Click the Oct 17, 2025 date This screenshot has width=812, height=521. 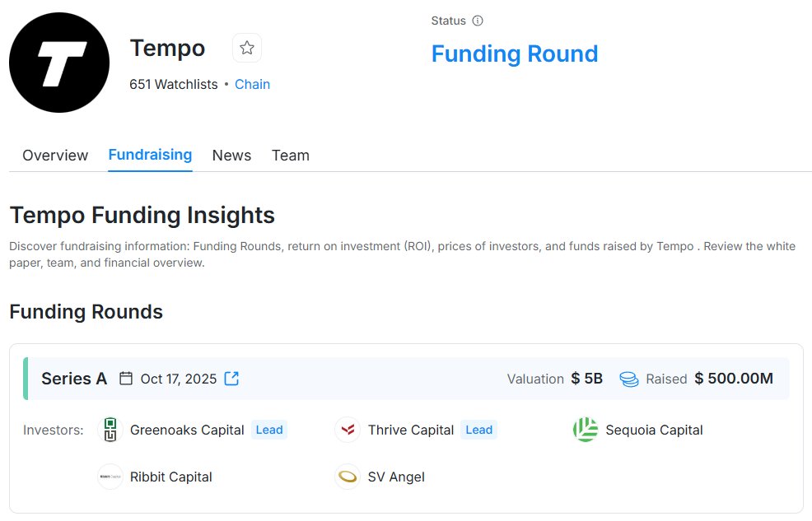pyautogui.click(x=179, y=379)
